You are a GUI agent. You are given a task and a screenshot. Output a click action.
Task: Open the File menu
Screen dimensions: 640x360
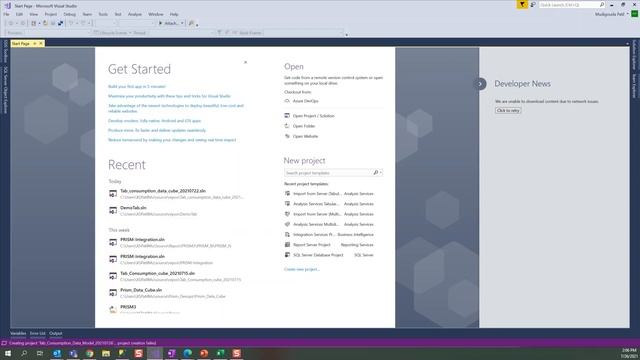pyautogui.click(x=7, y=14)
